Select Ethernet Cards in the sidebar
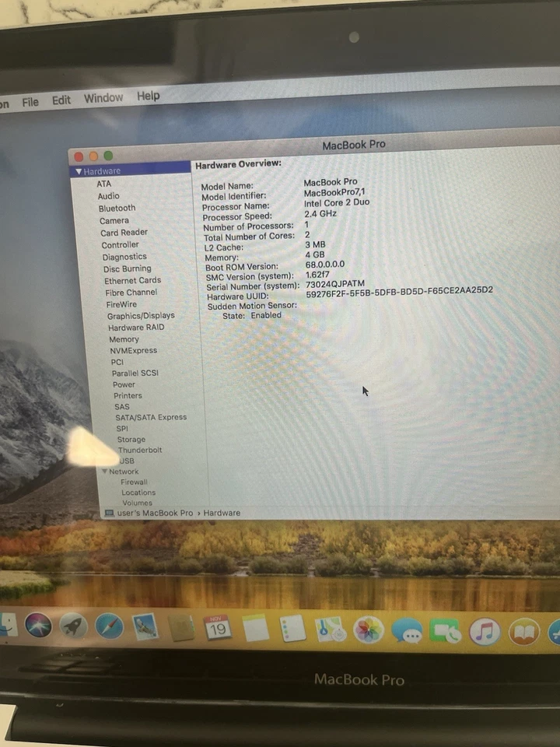 132,281
